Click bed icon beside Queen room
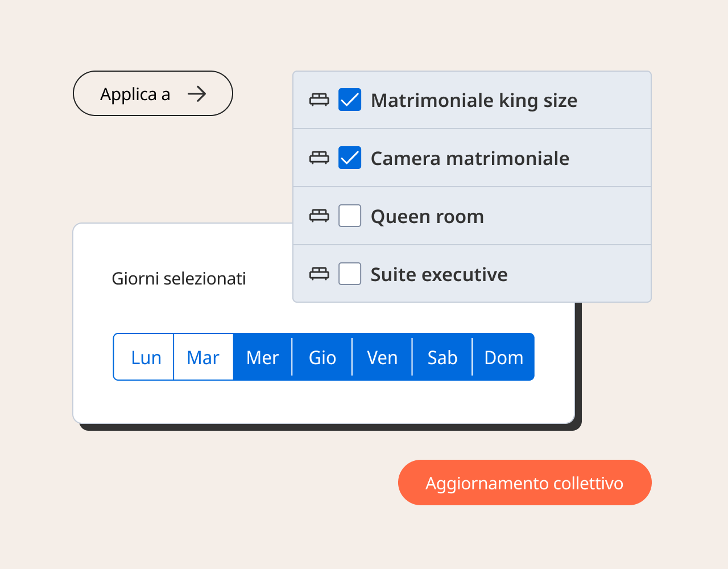 pos(319,216)
